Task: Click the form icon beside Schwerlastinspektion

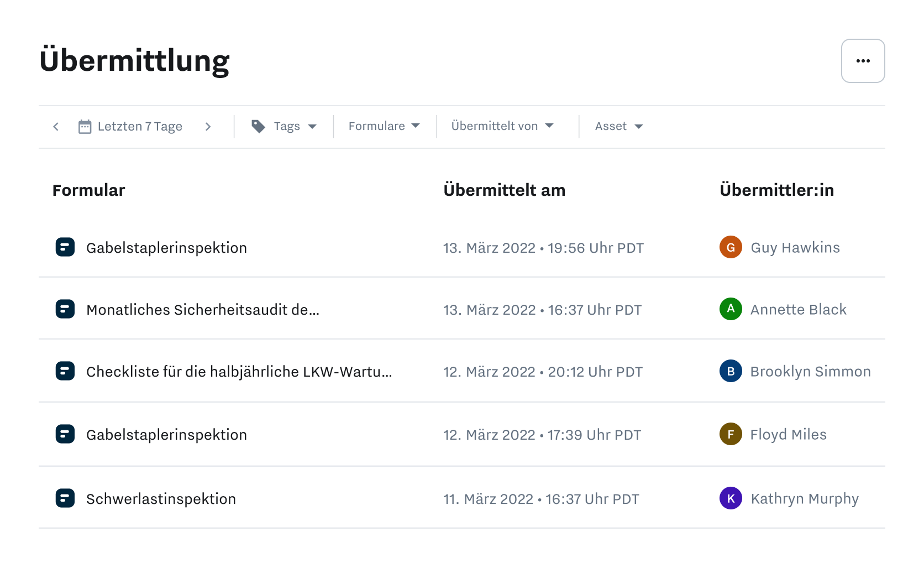Action: coord(65,498)
